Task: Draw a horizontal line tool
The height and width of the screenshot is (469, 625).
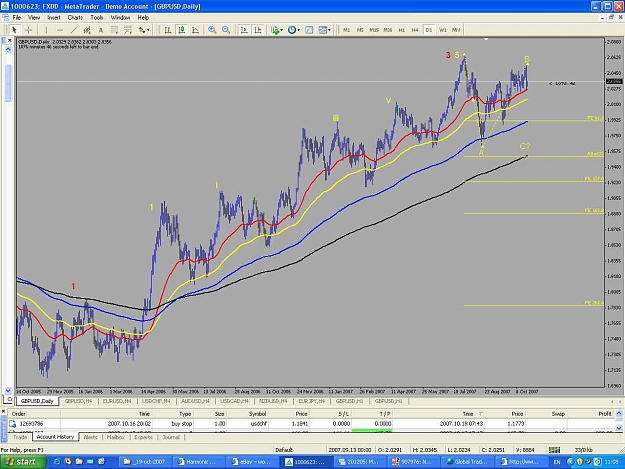Action: pyautogui.click(x=60, y=30)
